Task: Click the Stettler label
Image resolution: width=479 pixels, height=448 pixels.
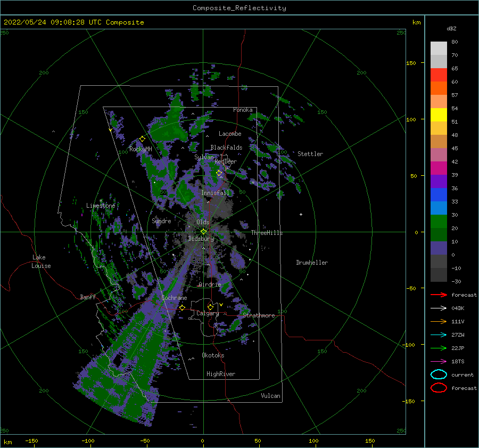Action: (310, 154)
